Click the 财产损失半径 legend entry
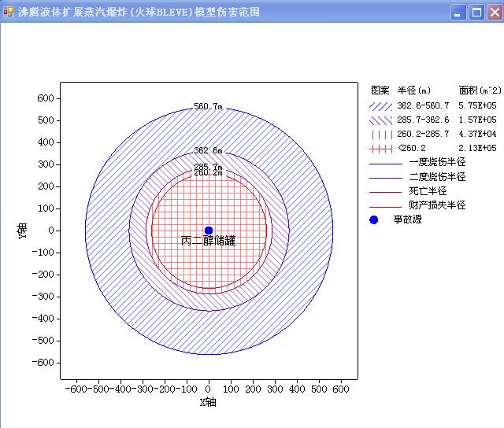The width and height of the screenshot is (504, 428). click(417, 205)
